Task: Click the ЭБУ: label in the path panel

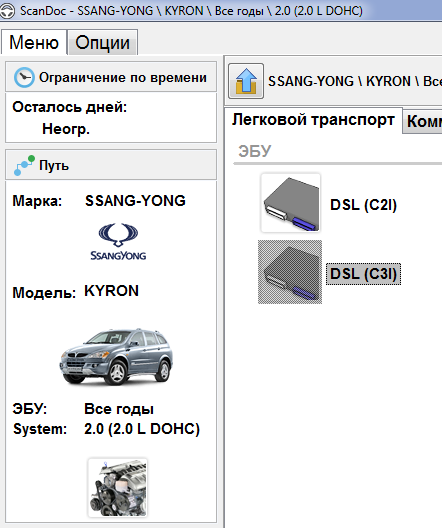Action: [30, 409]
